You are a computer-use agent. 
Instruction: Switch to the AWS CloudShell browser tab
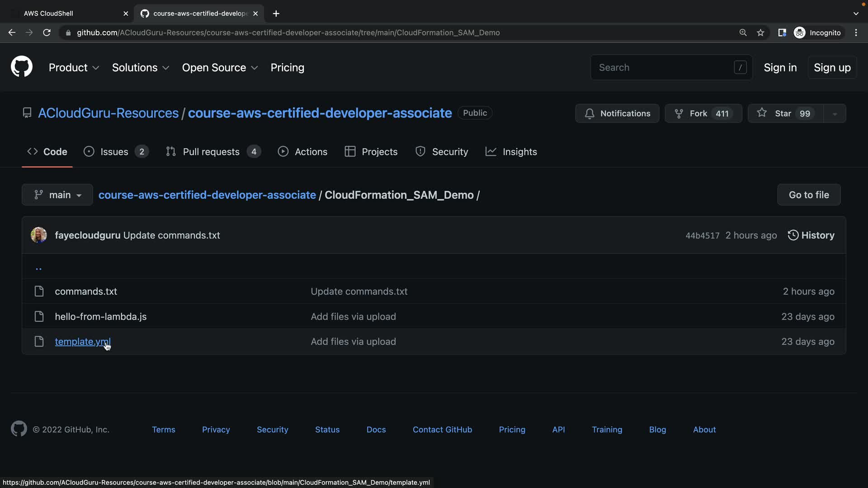click(48, 14)
